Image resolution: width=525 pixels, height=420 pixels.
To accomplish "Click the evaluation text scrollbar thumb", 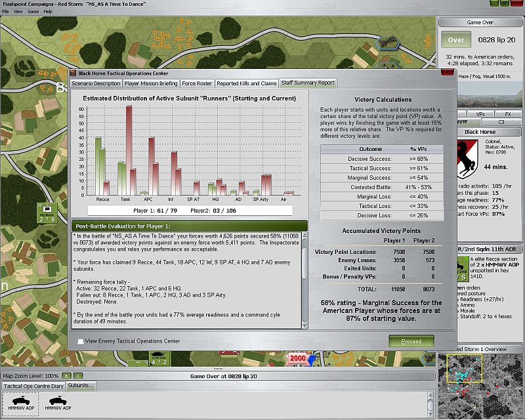I will (x=304, y=263).
